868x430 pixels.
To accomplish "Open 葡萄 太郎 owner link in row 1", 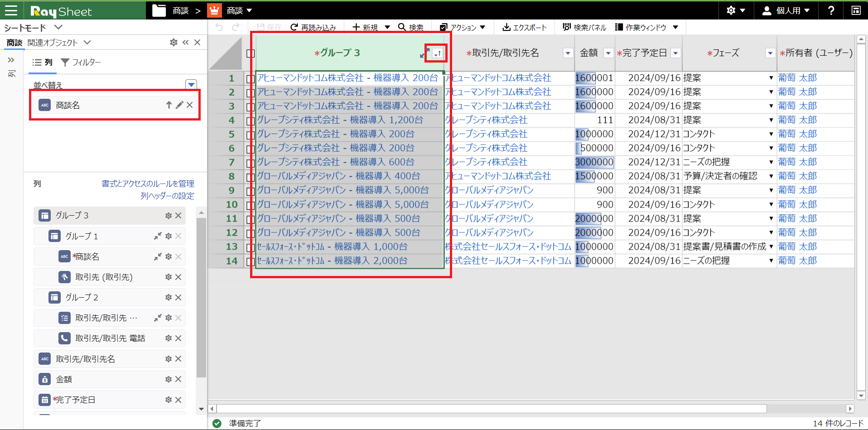I will coord(797,78).
